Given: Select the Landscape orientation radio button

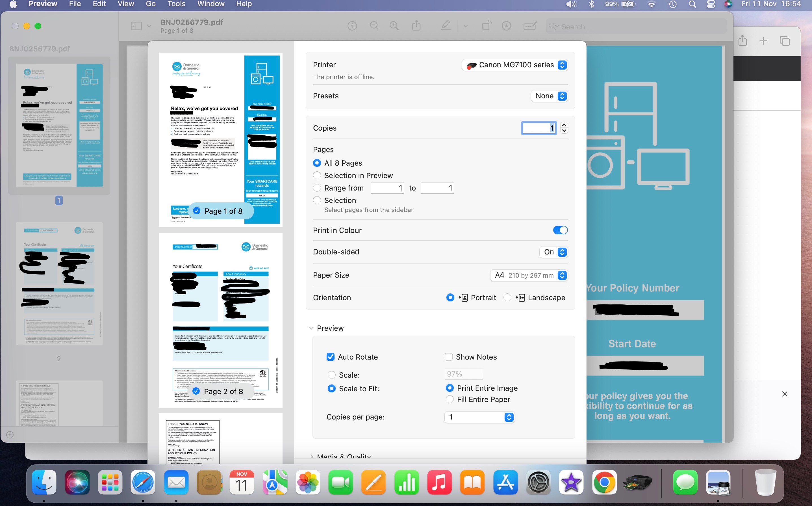Looking at the screenshot, I should click(507, 297).
